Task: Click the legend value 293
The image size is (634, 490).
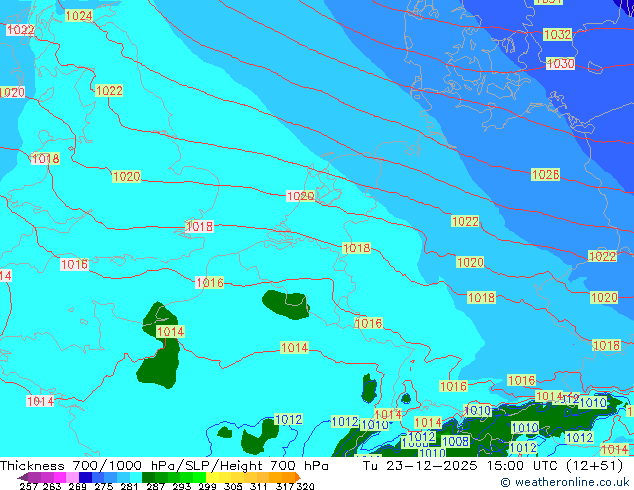Action: point(182,486)
